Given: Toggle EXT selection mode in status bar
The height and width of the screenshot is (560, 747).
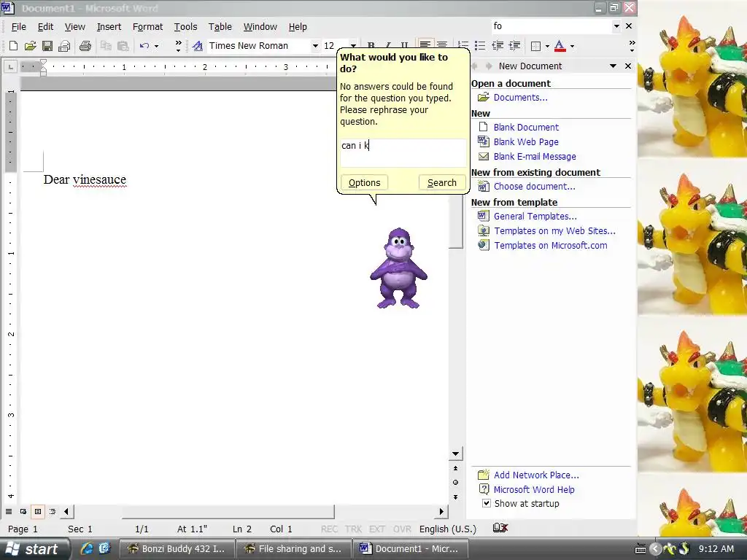Looking at the screenshot, I should click(377, 529).
